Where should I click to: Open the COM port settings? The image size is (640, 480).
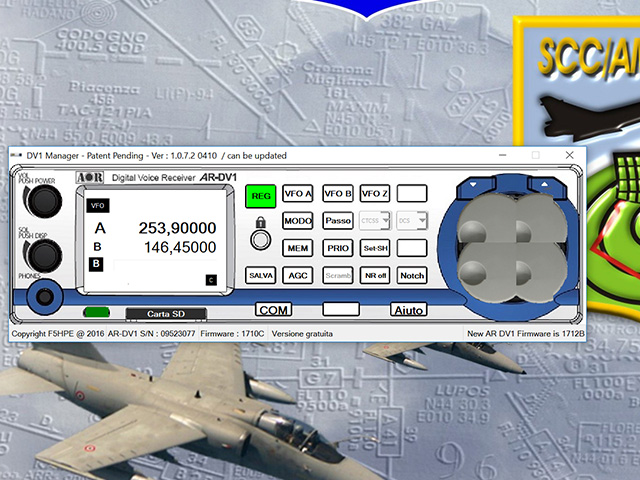tap(273, 310)
